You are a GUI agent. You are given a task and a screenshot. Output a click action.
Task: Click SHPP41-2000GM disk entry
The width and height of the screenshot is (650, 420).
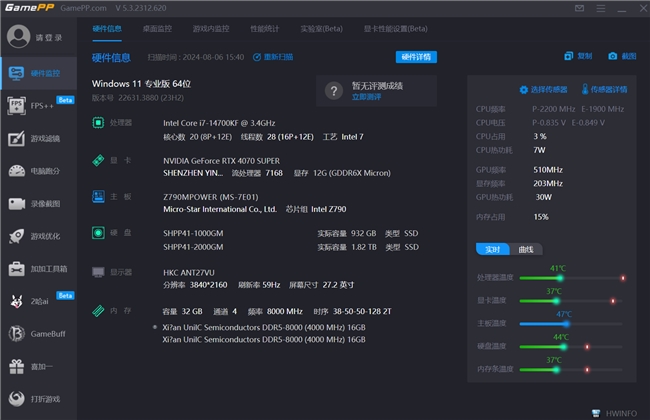[x=193, y=247]
